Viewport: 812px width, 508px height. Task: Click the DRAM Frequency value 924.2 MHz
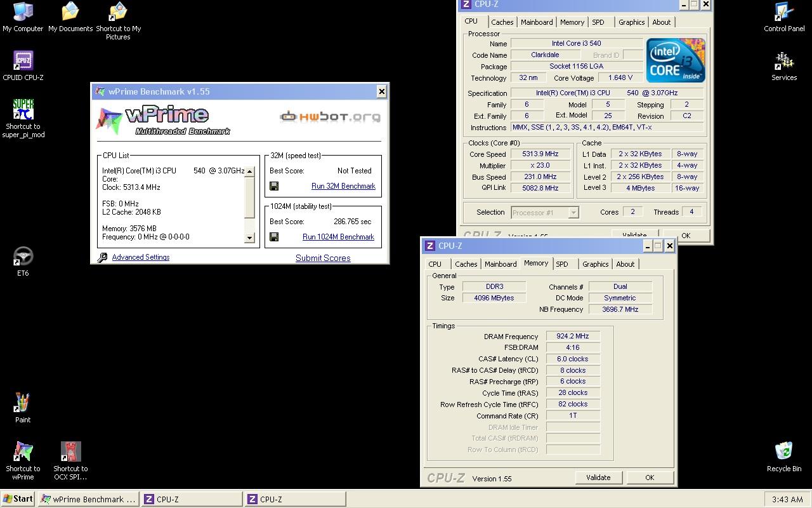573,337
